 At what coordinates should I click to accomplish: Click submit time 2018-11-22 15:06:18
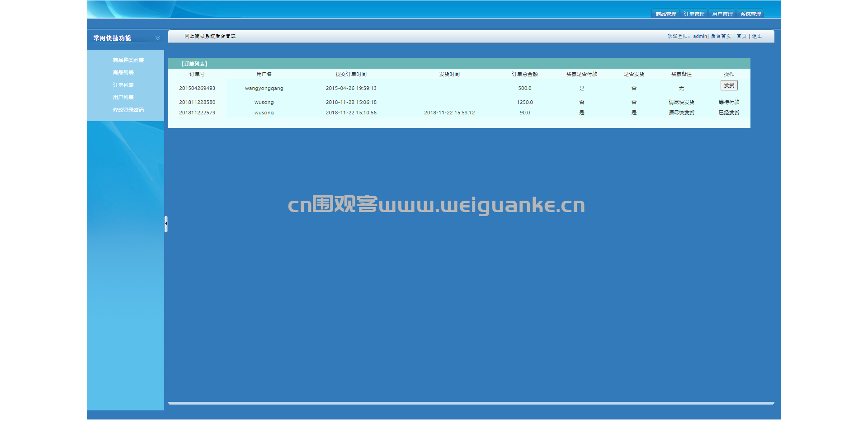point(351,102)
